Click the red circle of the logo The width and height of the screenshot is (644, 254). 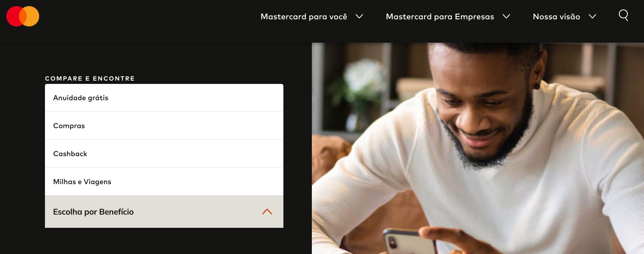pyautogui.click(x=15, y=16)
